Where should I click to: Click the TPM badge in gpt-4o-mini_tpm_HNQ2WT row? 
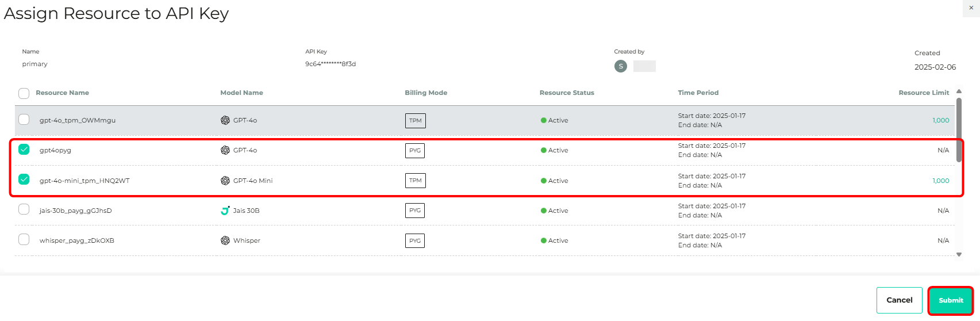416,181
